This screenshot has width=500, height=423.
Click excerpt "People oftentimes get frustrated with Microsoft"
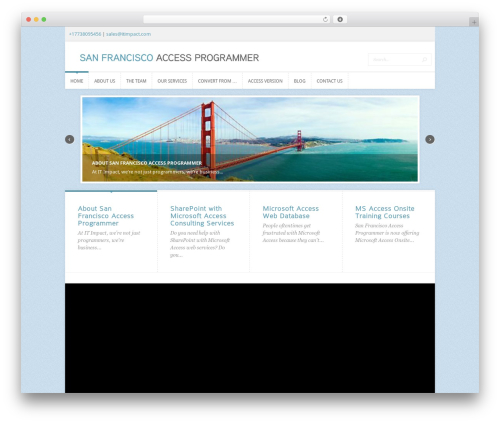(293, 233)
